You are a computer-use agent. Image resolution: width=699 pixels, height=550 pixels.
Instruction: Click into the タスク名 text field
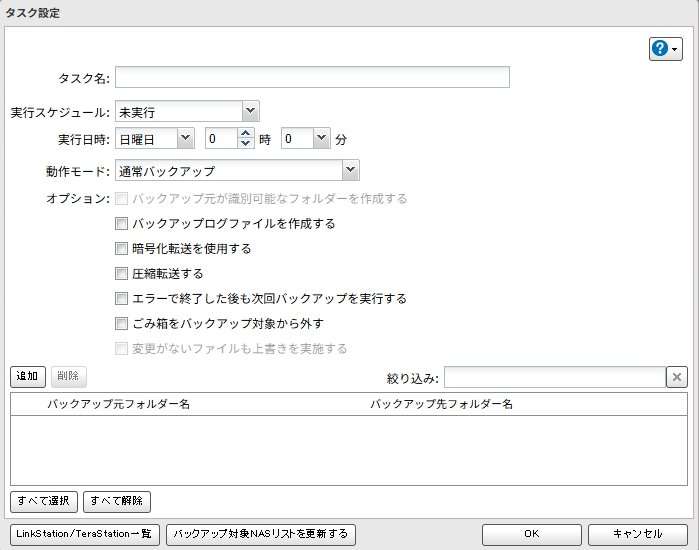(x=312, y=78)
